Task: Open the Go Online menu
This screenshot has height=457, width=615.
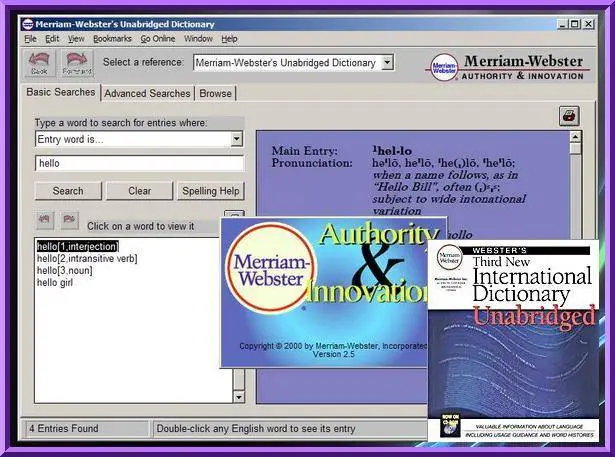Action: click(x=158, y=39)
